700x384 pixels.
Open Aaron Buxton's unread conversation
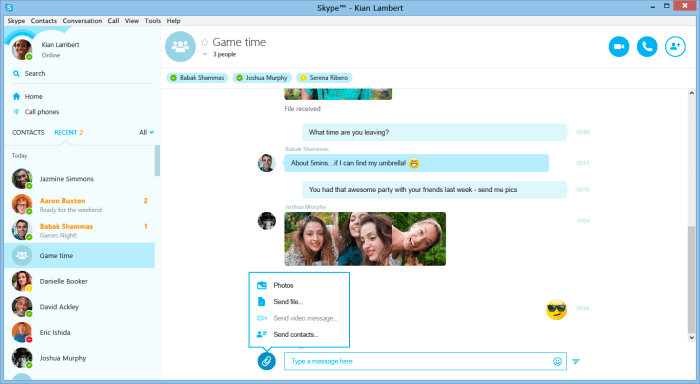click(80, 205)
